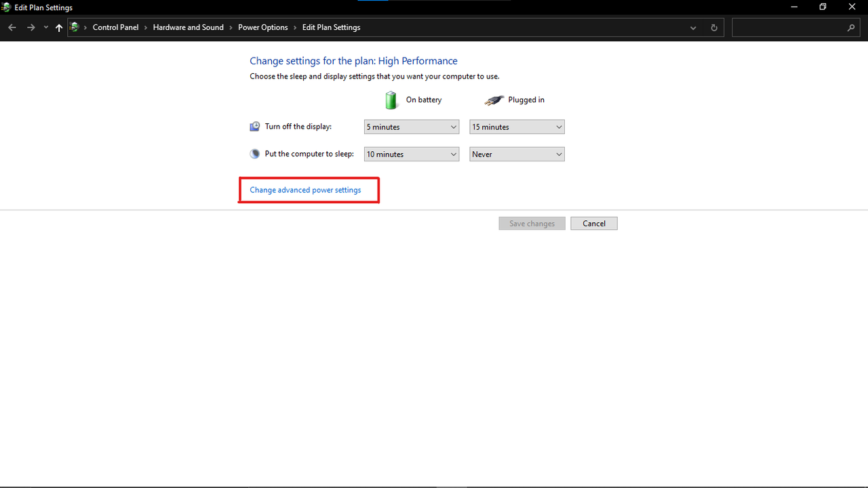Click the breadcrumb arrow after Hardware and Sound

point(231,28)
